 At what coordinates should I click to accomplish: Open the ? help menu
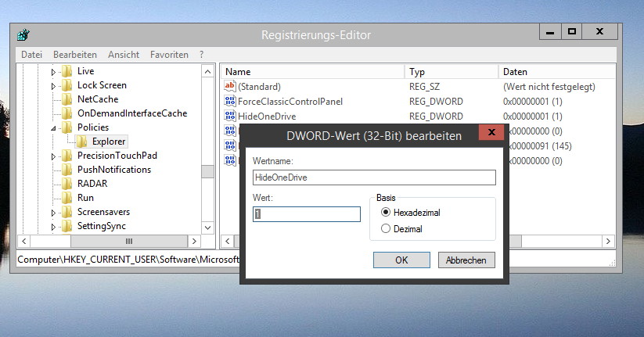click(201, 55)
